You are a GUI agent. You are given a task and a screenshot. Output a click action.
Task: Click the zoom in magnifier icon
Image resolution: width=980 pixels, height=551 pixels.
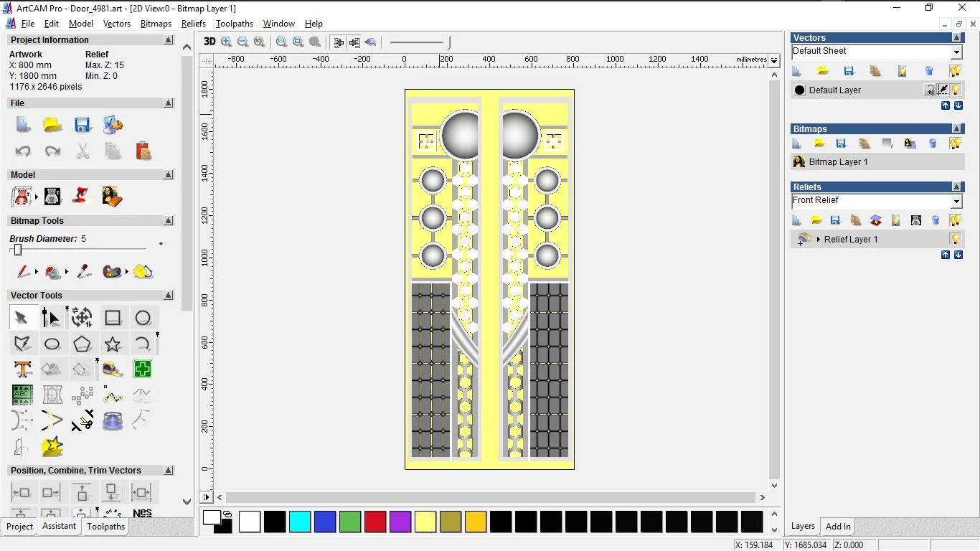(227, 42)
